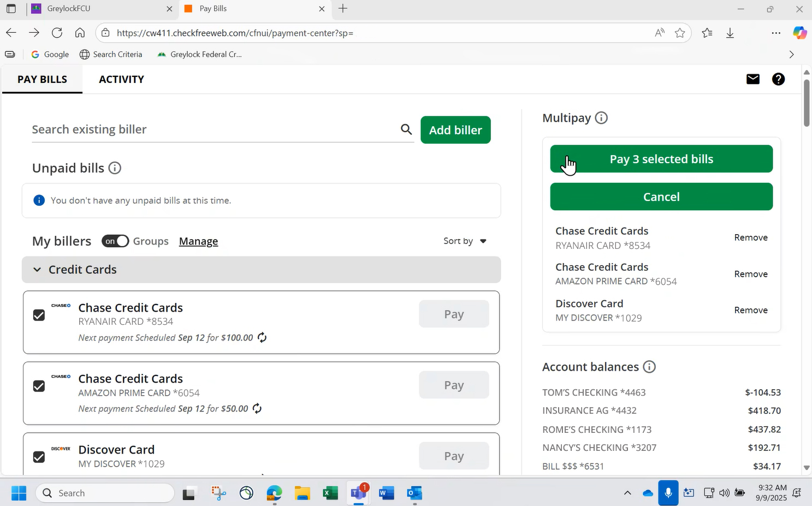Open Multipay info icon
This screenshot has width=812, height=506.
601,118
